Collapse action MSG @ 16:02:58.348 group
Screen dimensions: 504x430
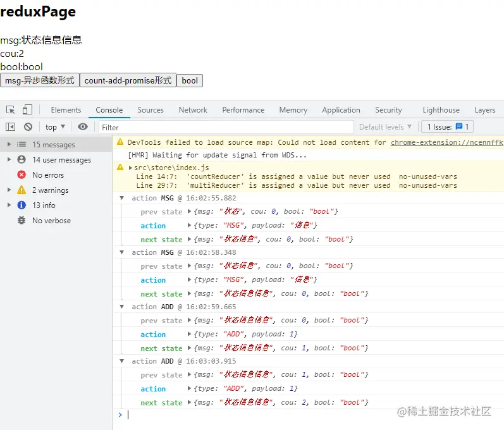click(122, 252)
